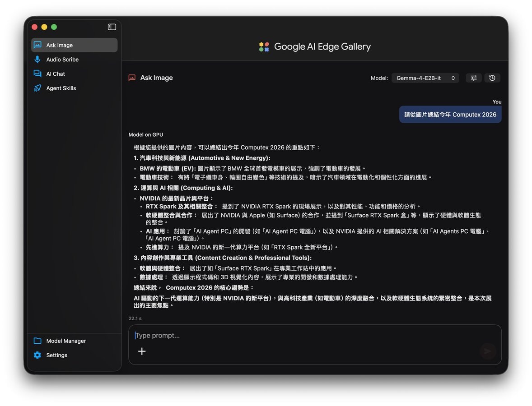Toggle the sidebar panel icon
This screenshot has width=532, height=406.
pyautogui.click(x=112, y=27)
